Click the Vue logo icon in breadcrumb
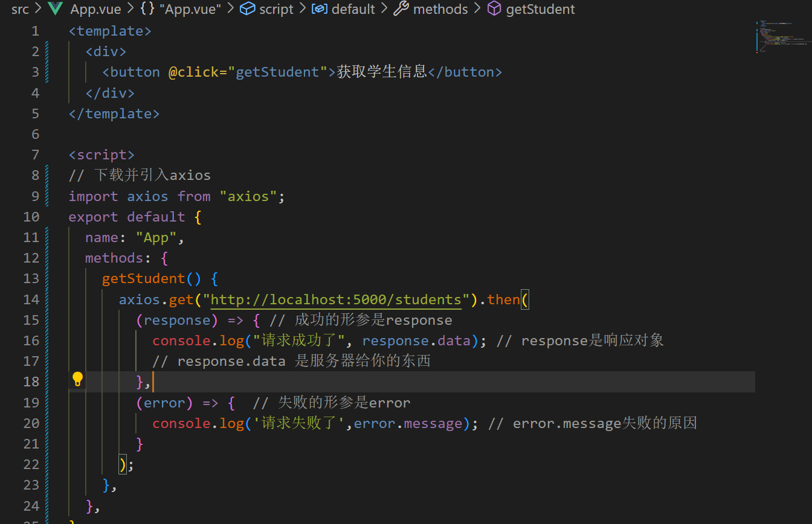The image size is (812, 524). (x=55, y=9)
